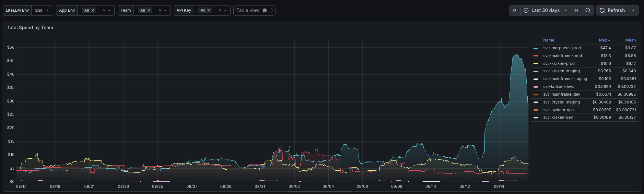Remove the All tag in App Env filter
The width and height of the screenshot is (644, 194).
93,10
